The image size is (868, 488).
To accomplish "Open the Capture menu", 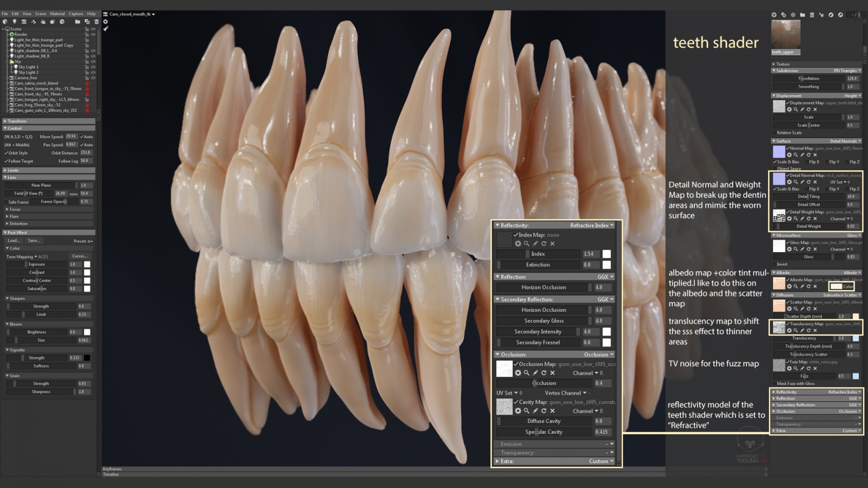I will [76, 14].
